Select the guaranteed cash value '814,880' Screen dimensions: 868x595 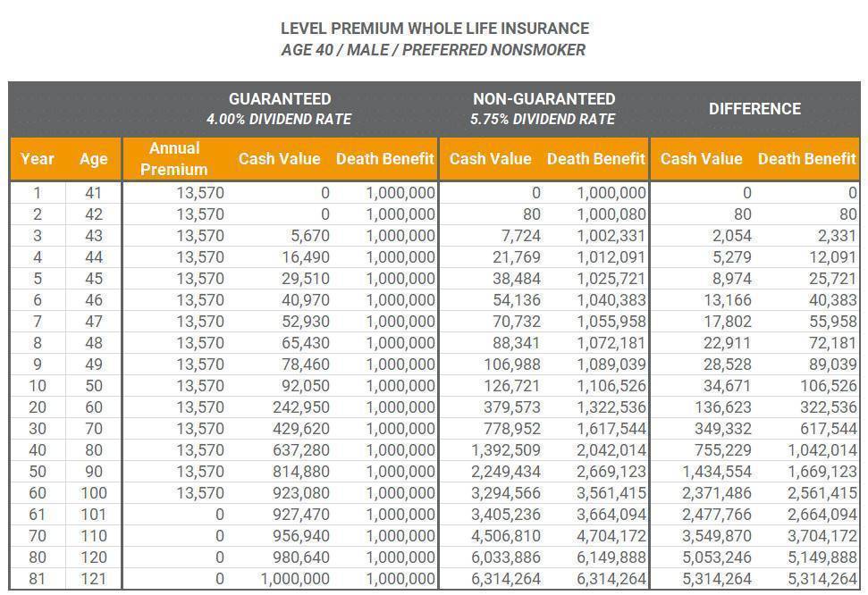pos(301,472)
